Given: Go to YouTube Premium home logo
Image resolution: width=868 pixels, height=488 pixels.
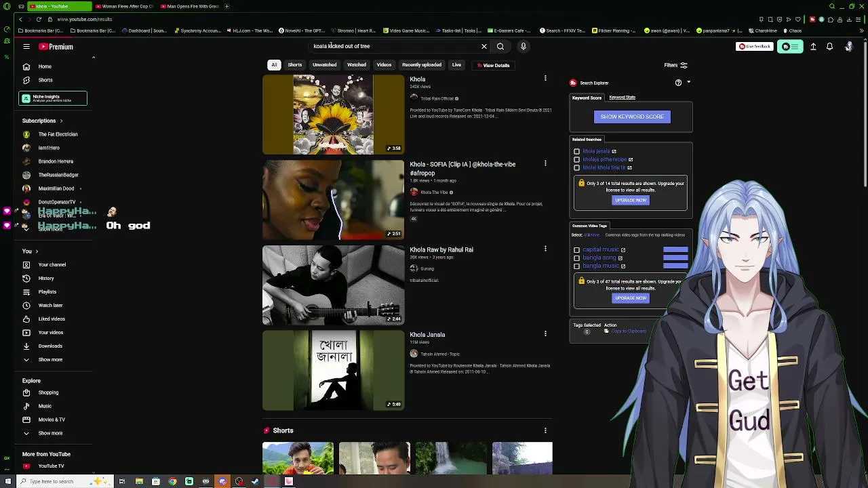Looking at the screenshot, I should 56,47.
